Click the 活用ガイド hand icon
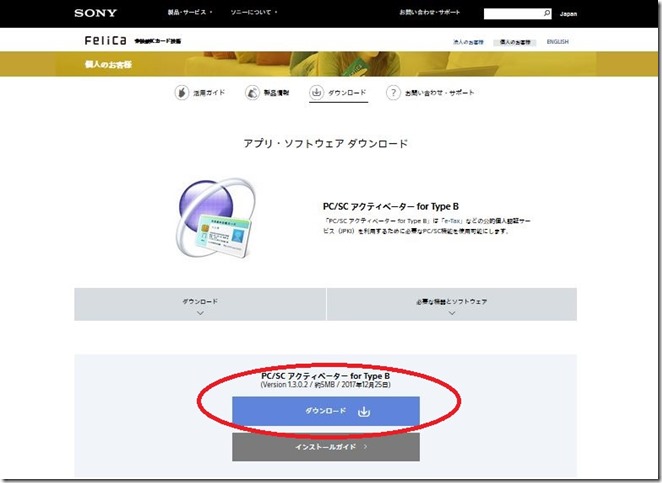Screen dimensions: 662x483 coord(182,92)
